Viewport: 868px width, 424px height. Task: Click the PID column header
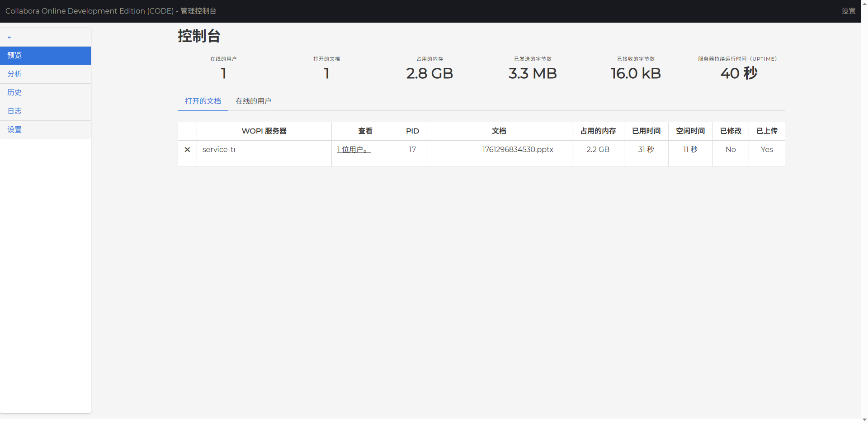(412, 131)
